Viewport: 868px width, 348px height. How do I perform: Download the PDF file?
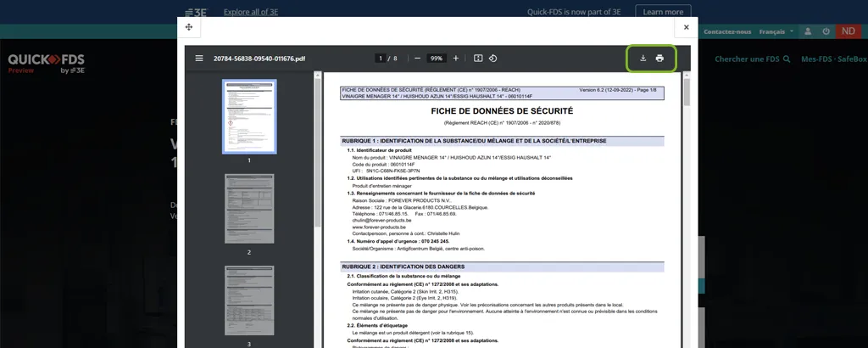coord(643,59)
